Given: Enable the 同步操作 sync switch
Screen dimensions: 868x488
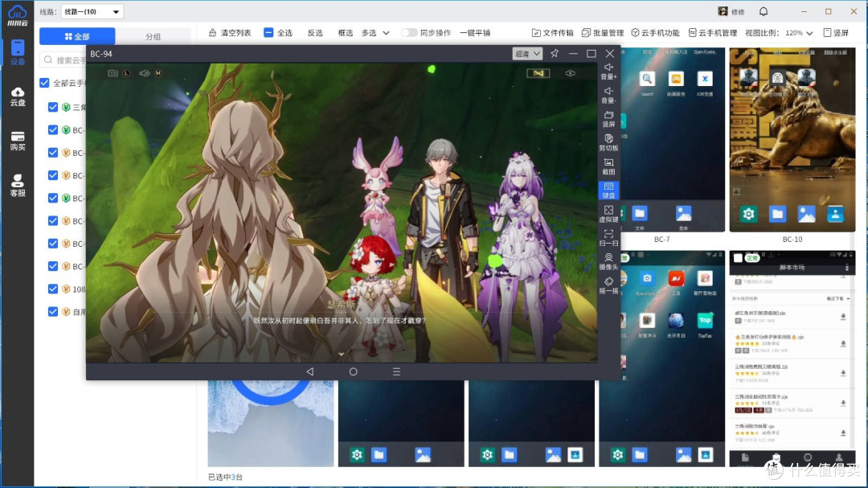Looking at the screenshot, I should 408,33.
